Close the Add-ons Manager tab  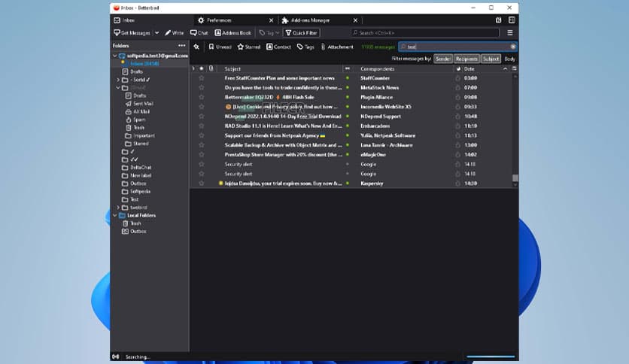pos(355,20)
